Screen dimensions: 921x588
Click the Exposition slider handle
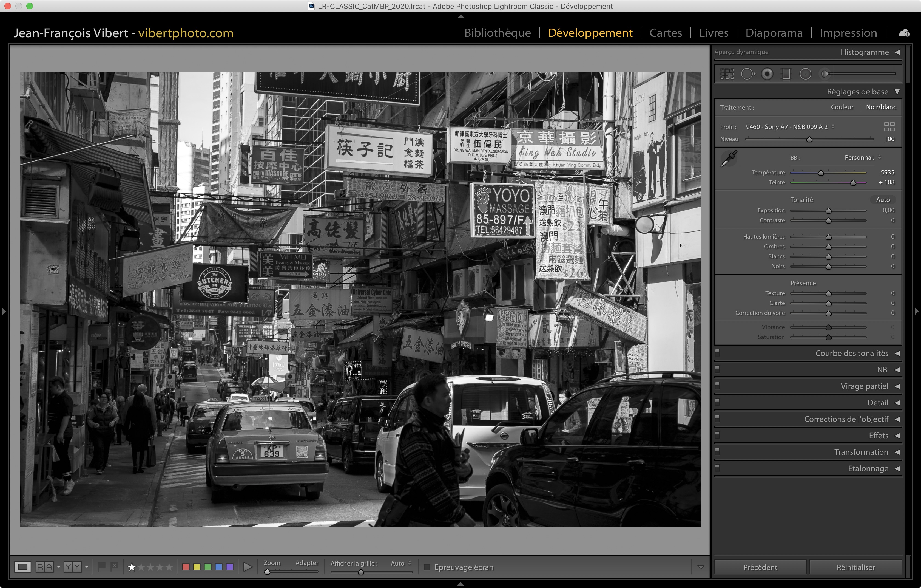click(828, 211)
